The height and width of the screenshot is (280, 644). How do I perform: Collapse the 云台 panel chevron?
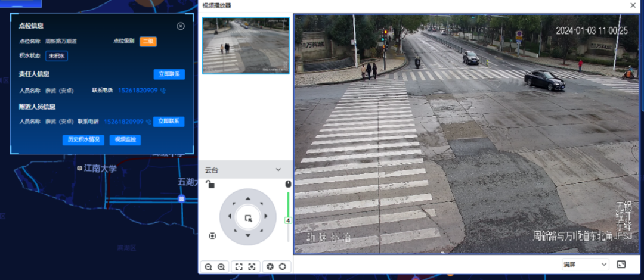click(x=278, y=170)
